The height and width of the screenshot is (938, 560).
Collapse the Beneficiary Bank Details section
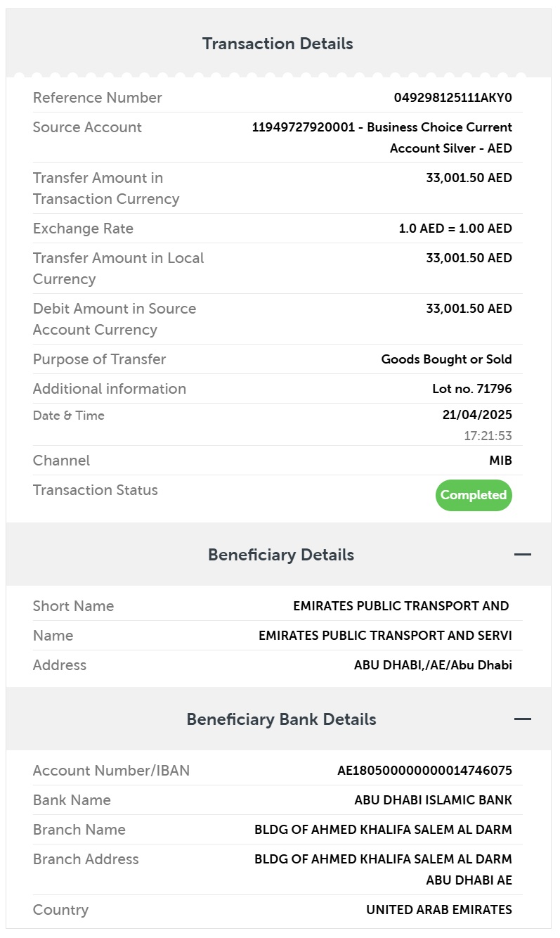tap(522, 719)
